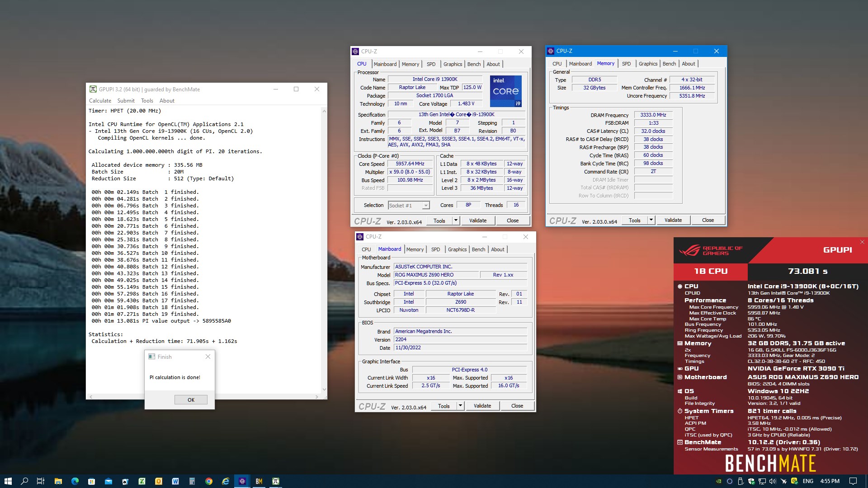Open GPUPI Submit menu
868x488 pixels.
[x=126, y=101]
